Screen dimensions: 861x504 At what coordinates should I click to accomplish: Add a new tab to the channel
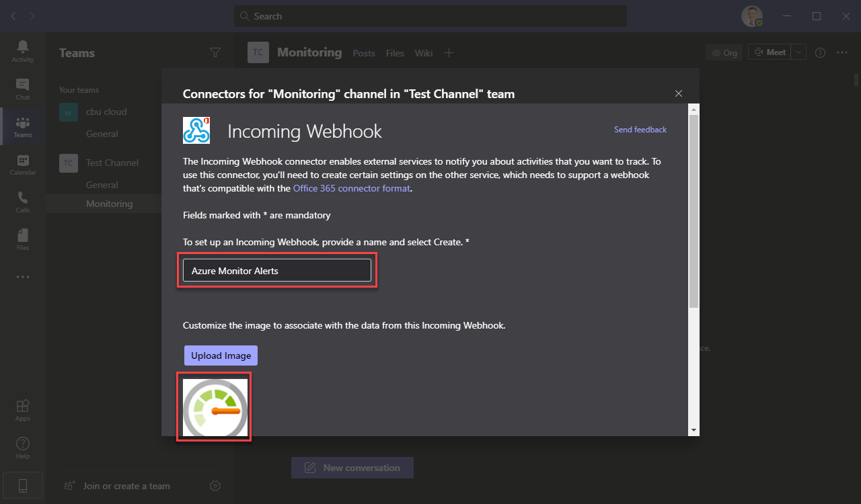coord(450,53)
